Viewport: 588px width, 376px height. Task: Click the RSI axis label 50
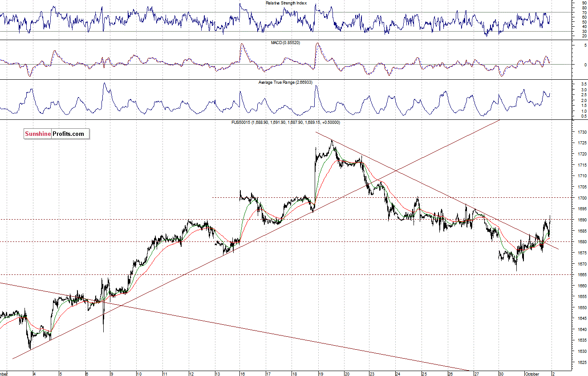tap(584, 22)
